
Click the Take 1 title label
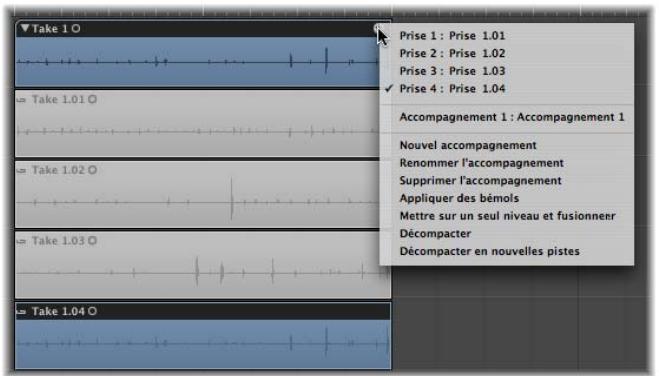coord(50,29)
